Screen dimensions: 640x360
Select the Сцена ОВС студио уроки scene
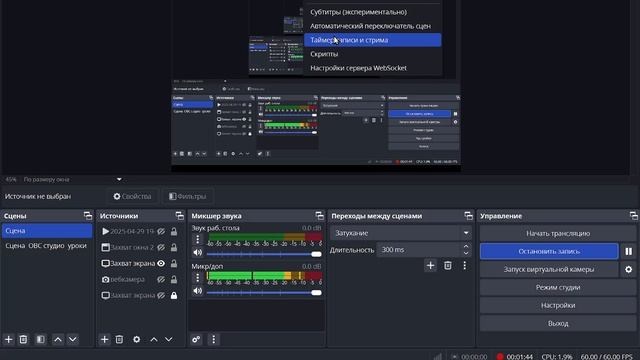pyautogui.click(x=47, y=246)
